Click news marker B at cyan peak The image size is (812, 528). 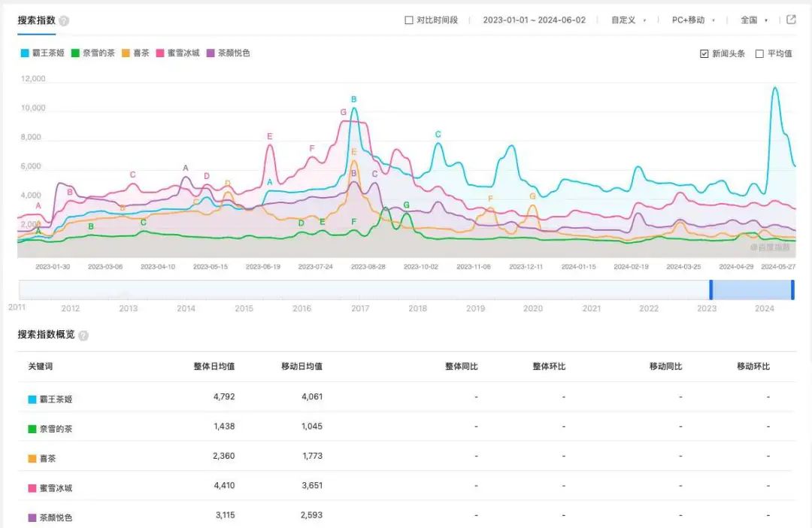pyautogui.click(x=353, y=99)
